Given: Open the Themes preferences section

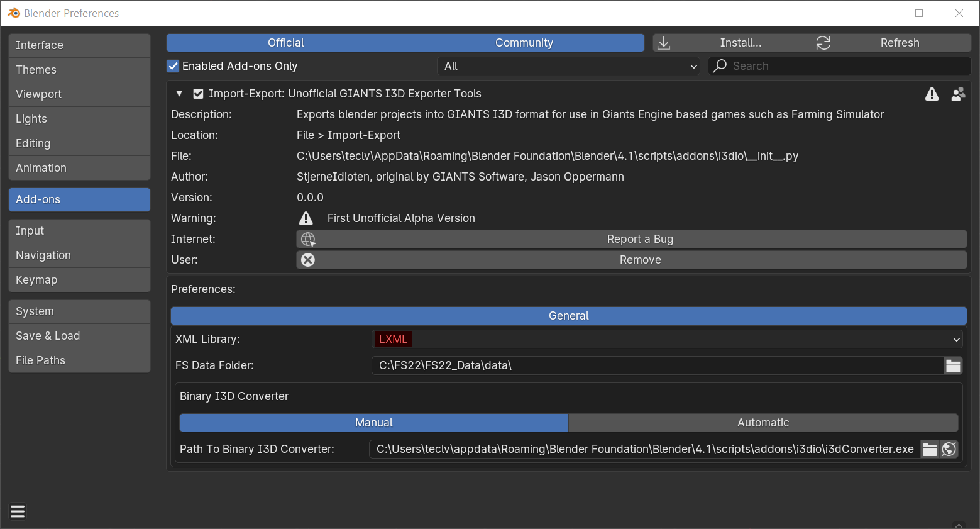Looking at the screenshot, I should point(79,70).
